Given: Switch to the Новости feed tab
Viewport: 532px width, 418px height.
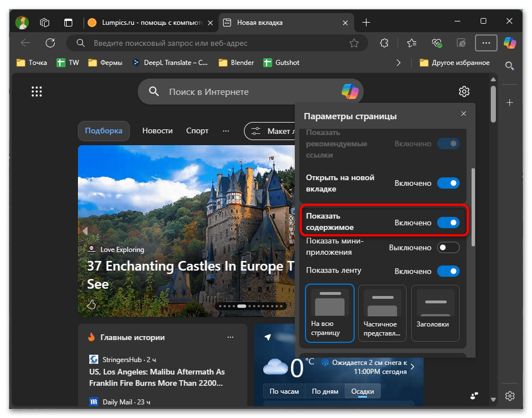Looking at the screenshot, I should (157, 130).
